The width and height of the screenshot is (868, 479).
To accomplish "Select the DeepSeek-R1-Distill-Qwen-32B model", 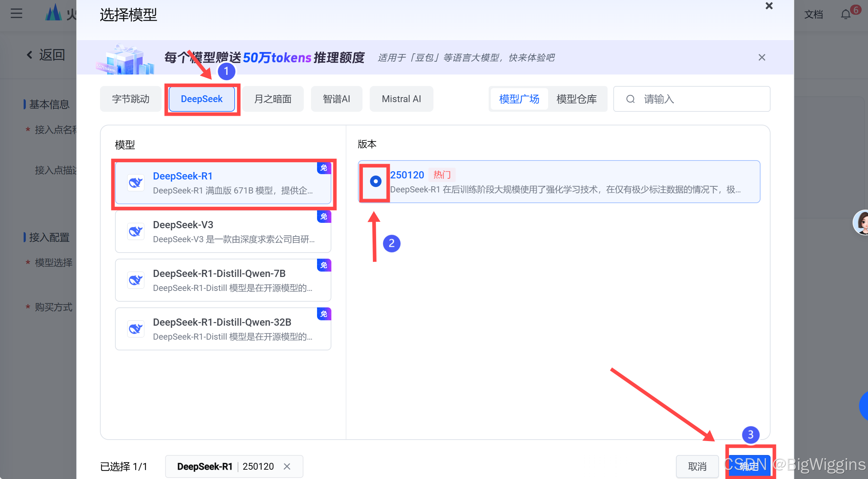I will coord(223,329).
